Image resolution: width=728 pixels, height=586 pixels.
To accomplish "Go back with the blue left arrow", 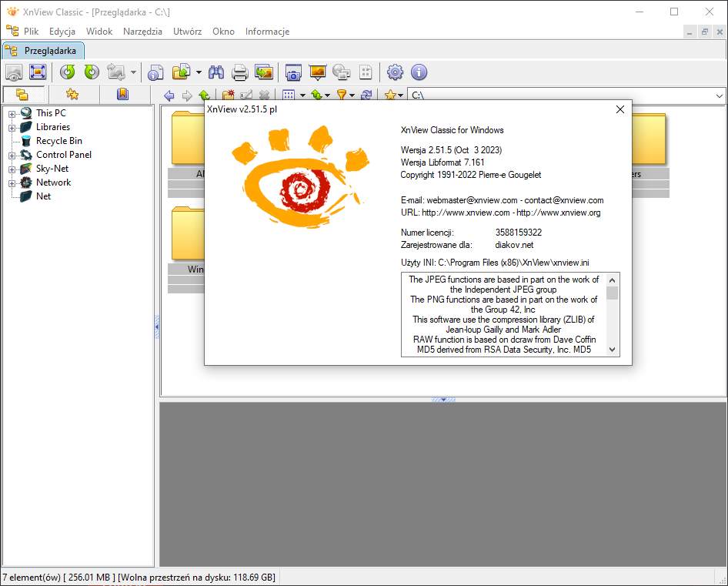I will (x=169, y=95).
